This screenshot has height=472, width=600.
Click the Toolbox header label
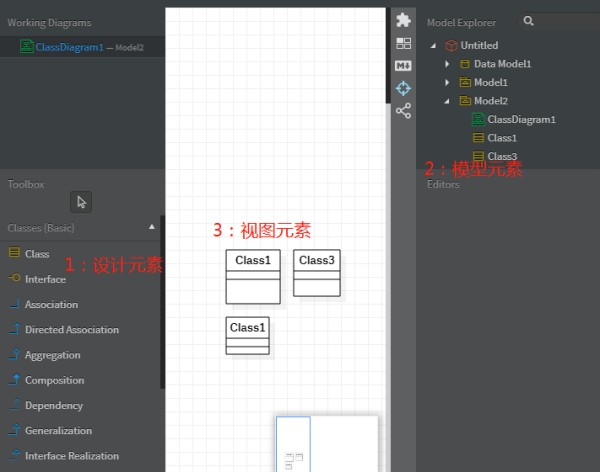click(x=26, y=184)
